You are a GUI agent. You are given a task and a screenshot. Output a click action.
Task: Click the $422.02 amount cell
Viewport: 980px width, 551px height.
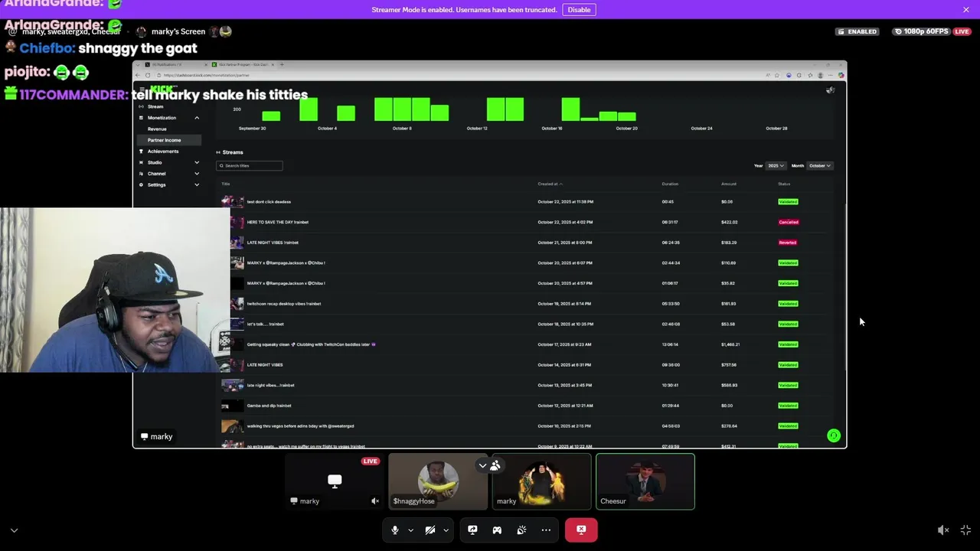click(x=730, y=222)
